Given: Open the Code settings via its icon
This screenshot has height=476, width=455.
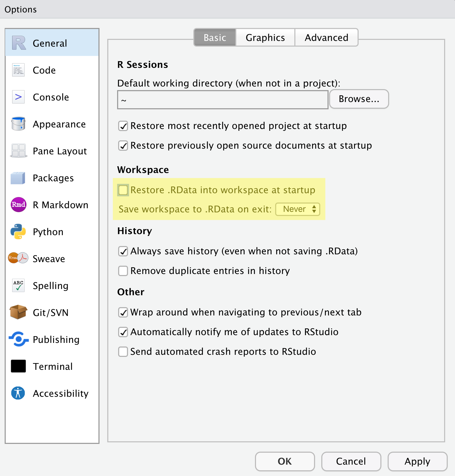Looking at the screenshot, I should pos(18,70).
